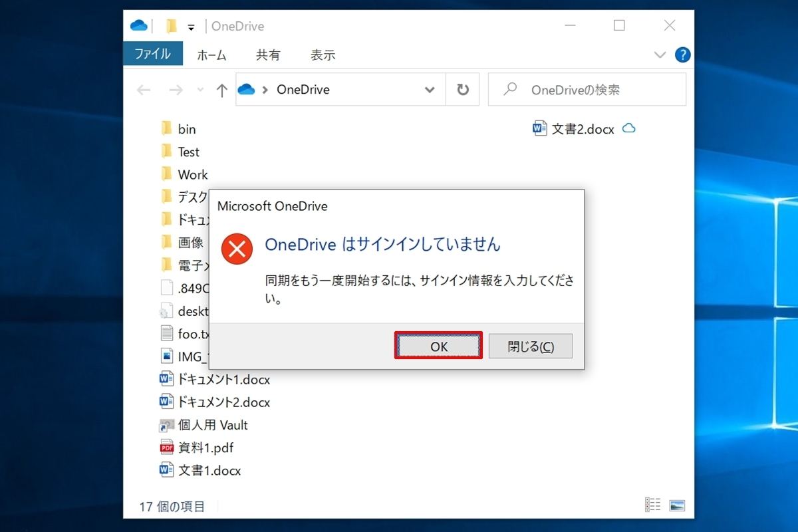Image resolution: width=798 pixels, height=532 pixels.
Task: Open the recent locations dropdown arrow
Action: click(199, 90)
